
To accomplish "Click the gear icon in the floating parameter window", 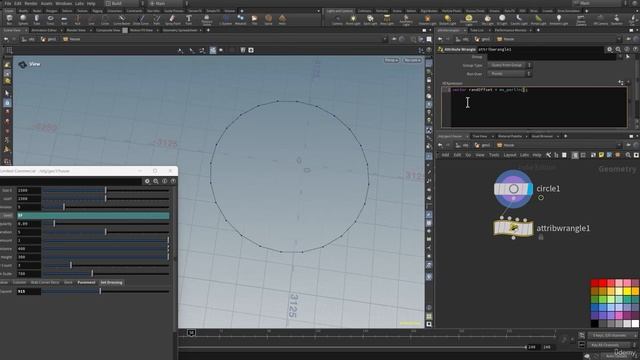I will 147,181.
